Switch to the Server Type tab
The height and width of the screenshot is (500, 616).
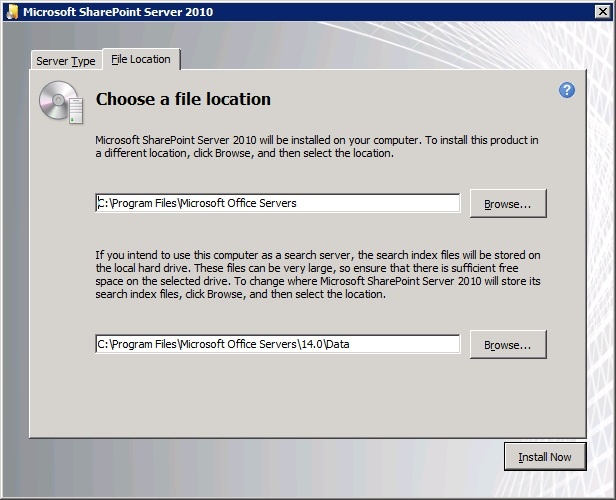pos(66,61)
